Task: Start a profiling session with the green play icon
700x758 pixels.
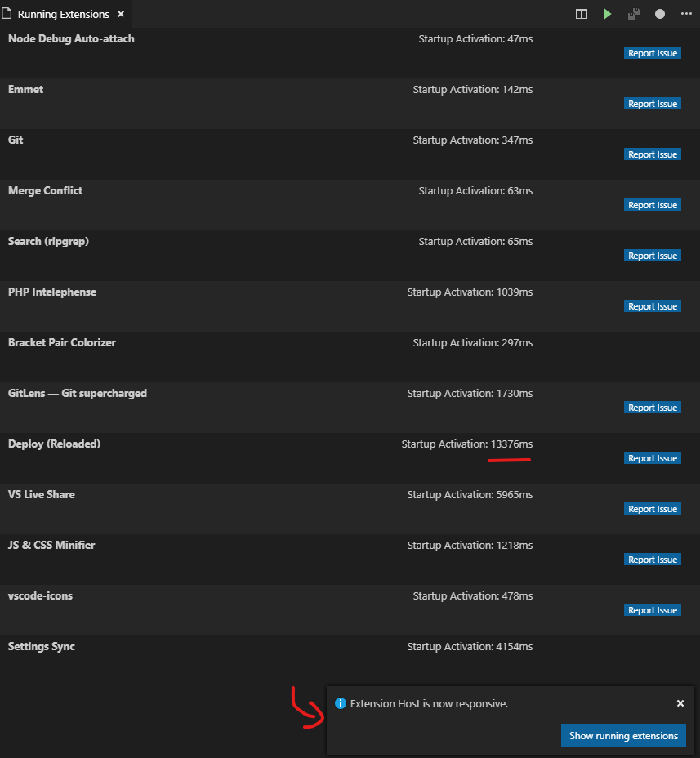Action: pos(607,14)
